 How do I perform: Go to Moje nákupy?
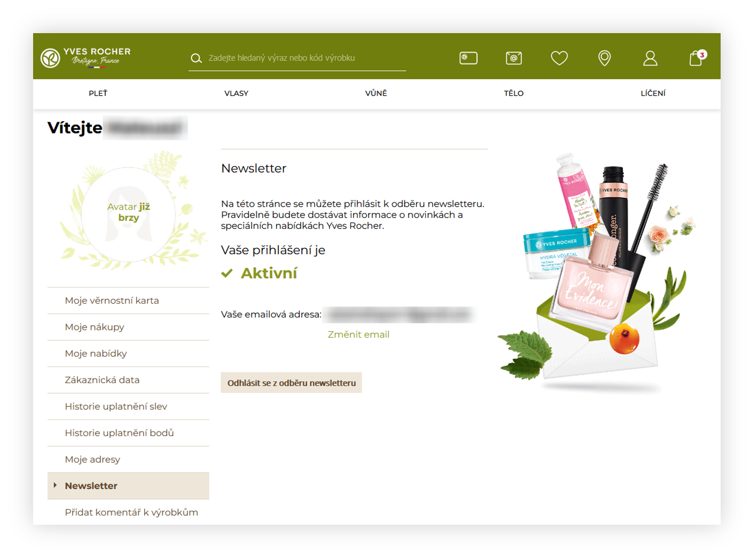[x=128, y=327]
